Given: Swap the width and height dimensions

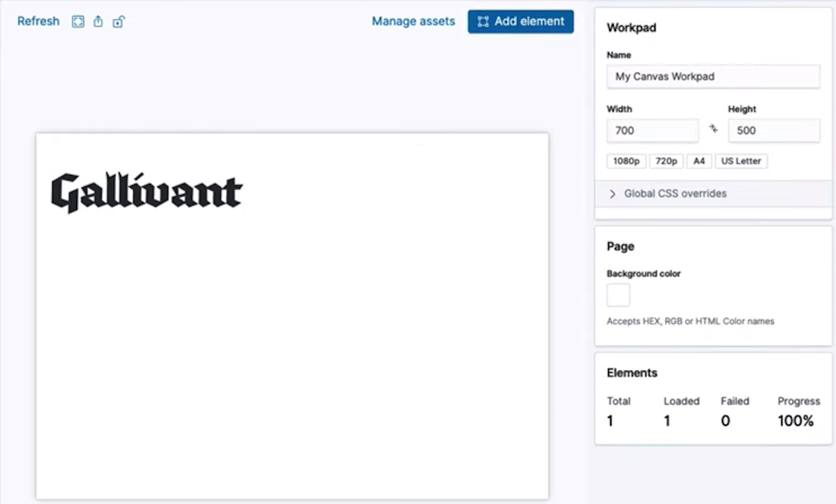Looking at the screenshot, I should click(713, 129).
